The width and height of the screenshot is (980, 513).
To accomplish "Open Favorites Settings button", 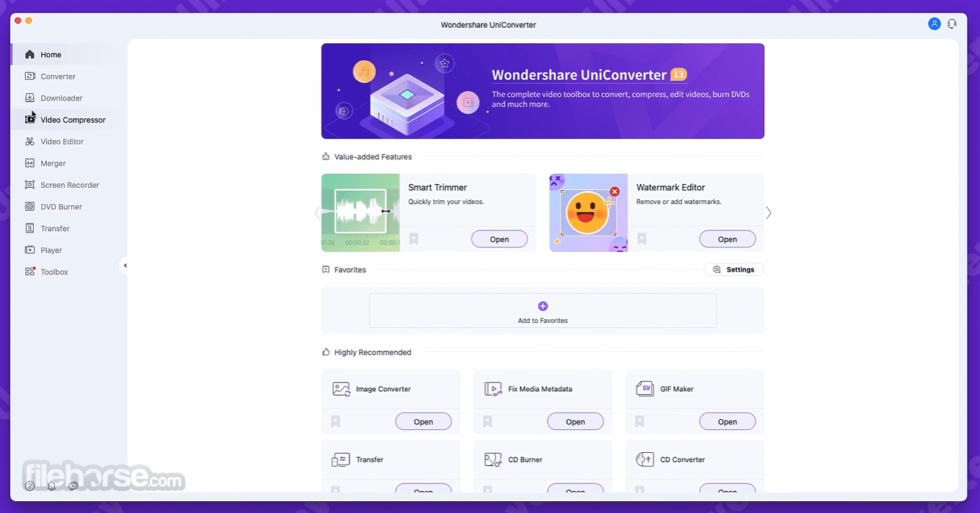I will [x=734, y=269].
